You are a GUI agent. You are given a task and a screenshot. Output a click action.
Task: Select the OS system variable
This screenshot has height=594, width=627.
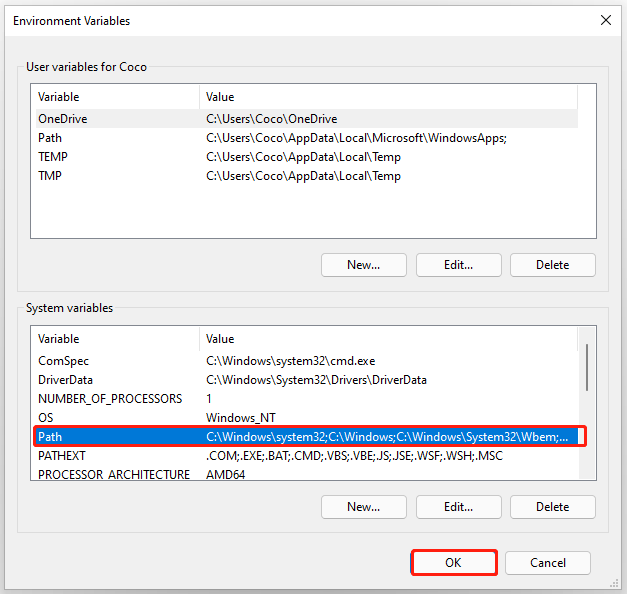click(307, 418)
